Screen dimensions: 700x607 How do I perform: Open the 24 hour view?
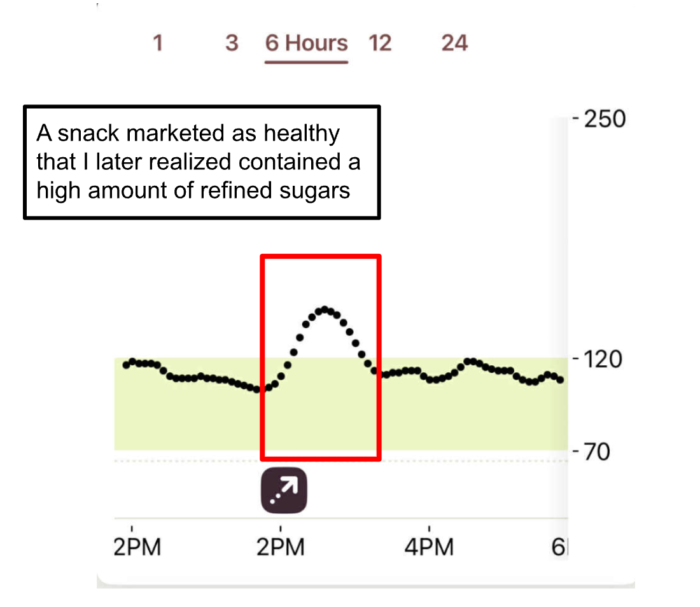click(x=454, y=43)
